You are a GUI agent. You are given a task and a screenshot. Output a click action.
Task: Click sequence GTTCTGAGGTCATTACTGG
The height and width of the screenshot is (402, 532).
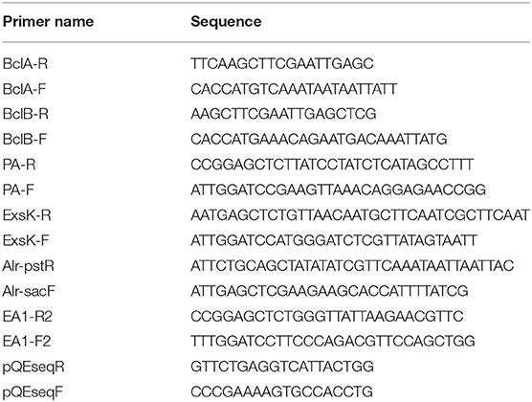click(282, 367)
